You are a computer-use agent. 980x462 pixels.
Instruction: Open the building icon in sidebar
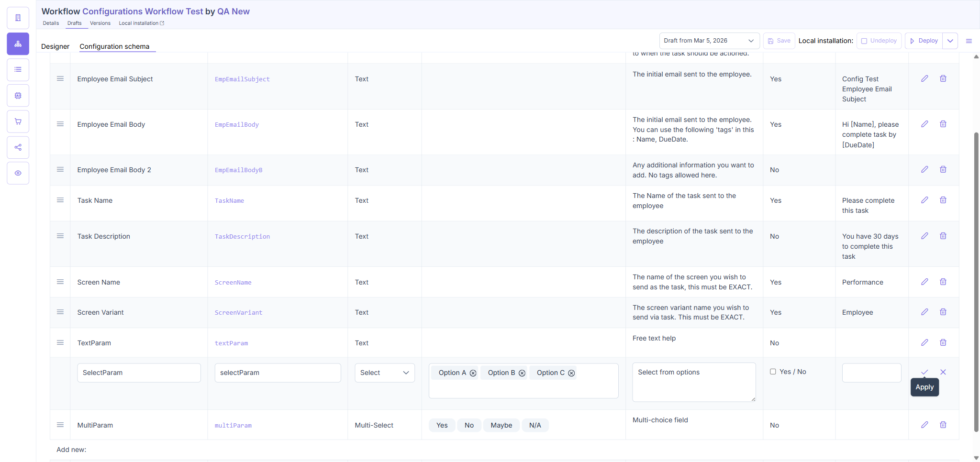coord(18,18)
